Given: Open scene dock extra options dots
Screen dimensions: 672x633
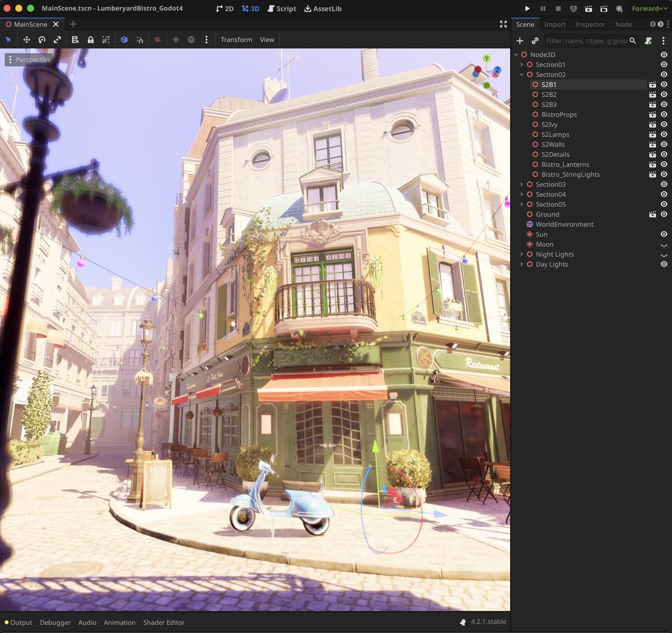Looking at the screenshot, I should pyautogui.click(x=664, y=41).
